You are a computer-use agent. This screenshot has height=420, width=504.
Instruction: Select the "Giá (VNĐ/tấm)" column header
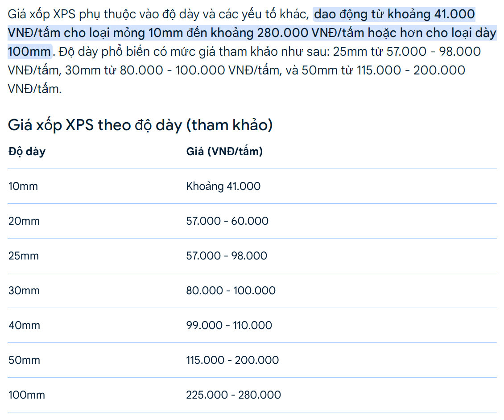(x=224, y=152)
